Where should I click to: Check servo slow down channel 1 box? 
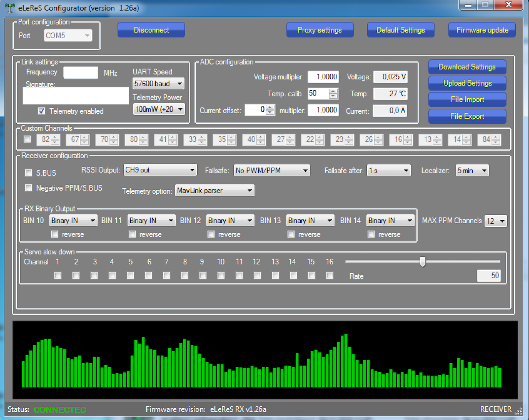click(58, 275)
